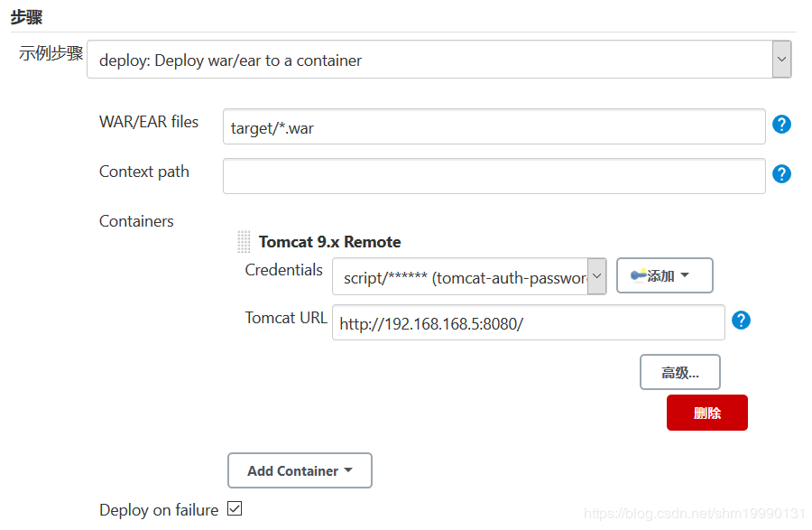This screenshot has height=530, width=812.
Task: Open the Credentials selection dropdown
Action: pyautogui.click(x=469, y=277)
